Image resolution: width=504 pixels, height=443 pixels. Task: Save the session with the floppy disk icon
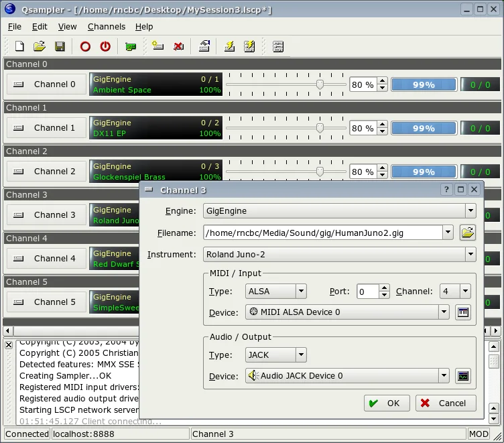tap(60, 46)
